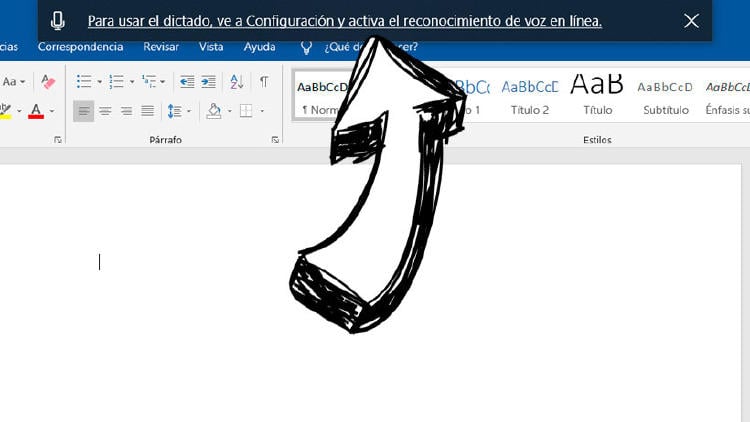Toggle justified text alignment
Image resolution: width=750 pixels, height=422 pixels.
[x=148, y=111]
